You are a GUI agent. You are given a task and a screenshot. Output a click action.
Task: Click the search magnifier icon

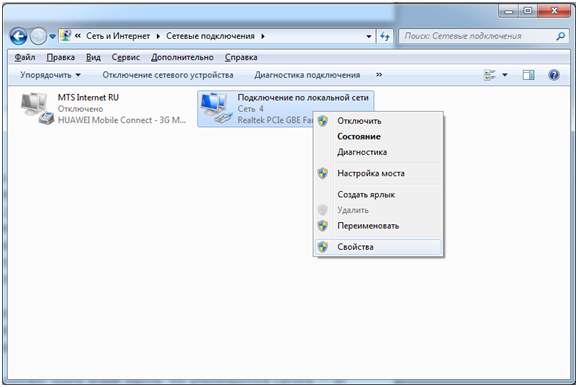[561, 36]
